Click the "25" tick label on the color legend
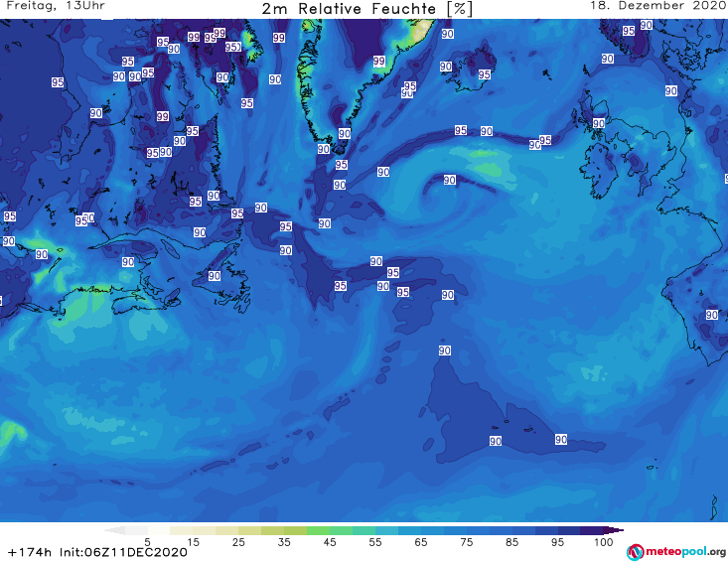 tap(238, 541)
